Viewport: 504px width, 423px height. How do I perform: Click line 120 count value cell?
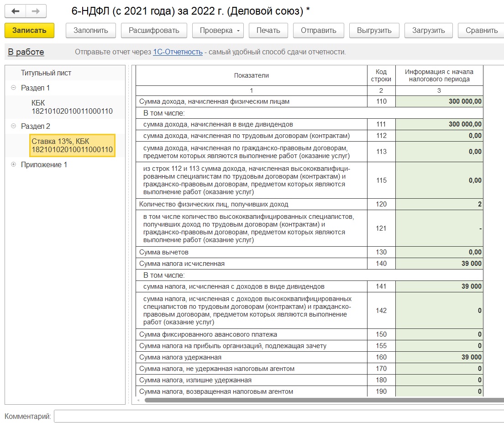439,204
